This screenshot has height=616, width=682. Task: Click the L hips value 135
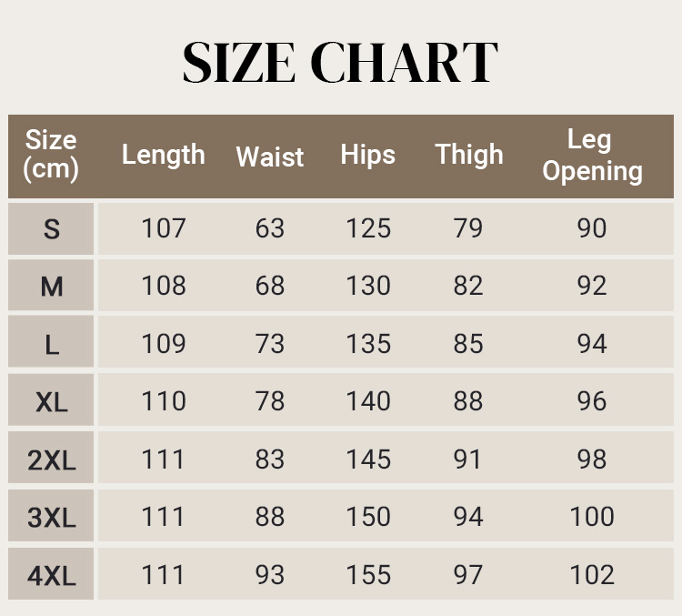click(368, 344)
